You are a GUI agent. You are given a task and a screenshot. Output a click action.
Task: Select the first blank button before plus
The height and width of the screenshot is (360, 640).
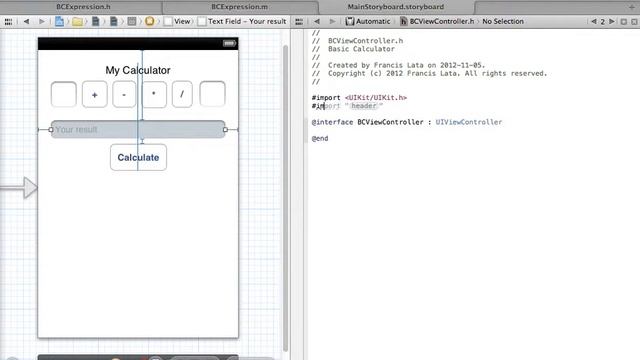[x=64, y=94]
